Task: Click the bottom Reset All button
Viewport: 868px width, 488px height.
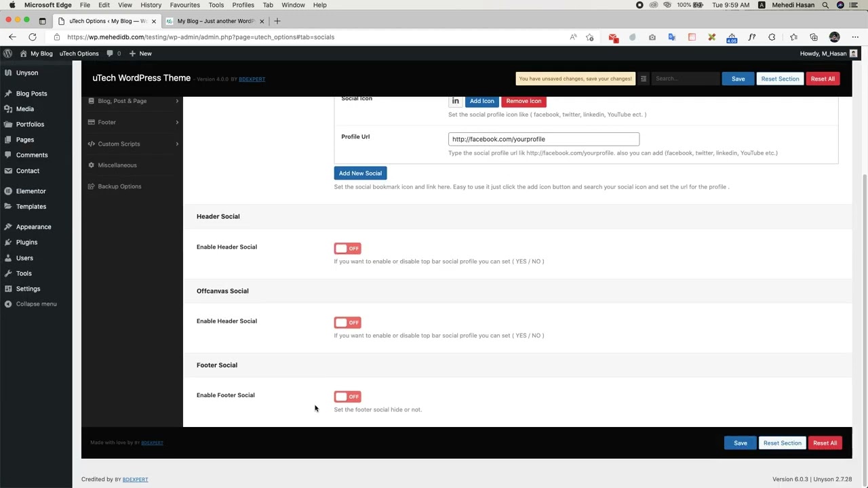Action: 825,443
